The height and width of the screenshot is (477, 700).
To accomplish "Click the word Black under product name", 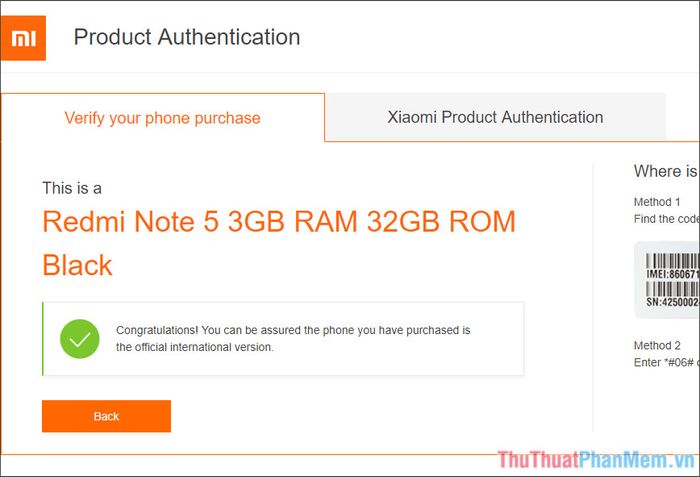I will pyautogui.click(x=77, y=265).
